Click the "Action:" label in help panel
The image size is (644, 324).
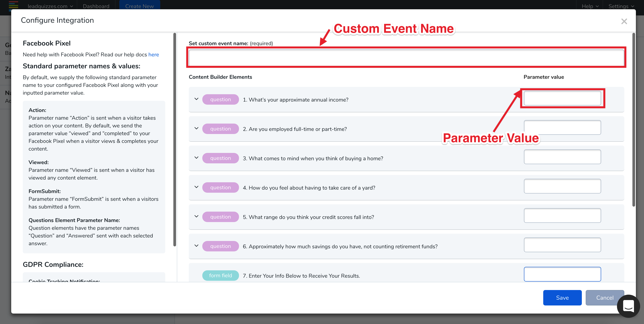pyautogui.click(x=37, y=110)
